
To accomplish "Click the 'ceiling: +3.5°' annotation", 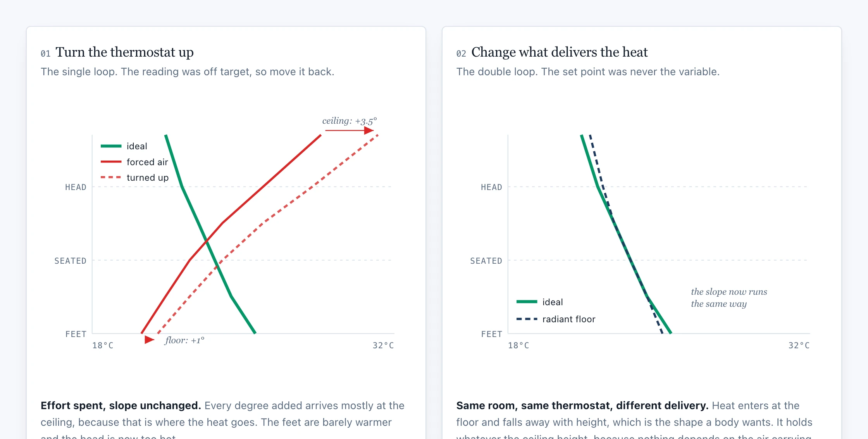I will (x=350, y=121).
